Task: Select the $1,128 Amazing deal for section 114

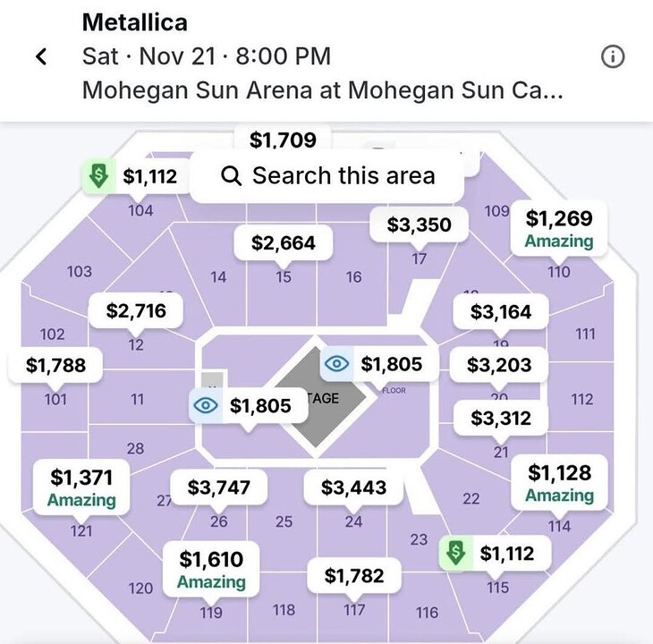Action: coord(559,482)
